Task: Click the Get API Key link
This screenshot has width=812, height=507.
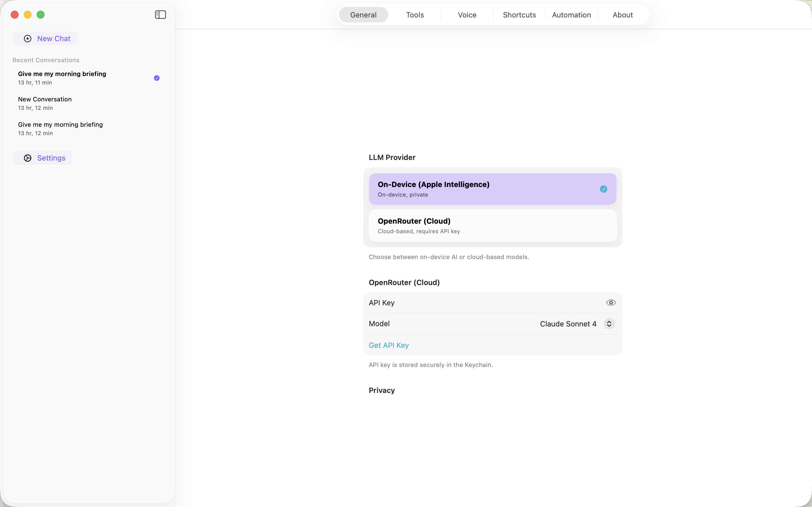Action: [x=389, y=345]
